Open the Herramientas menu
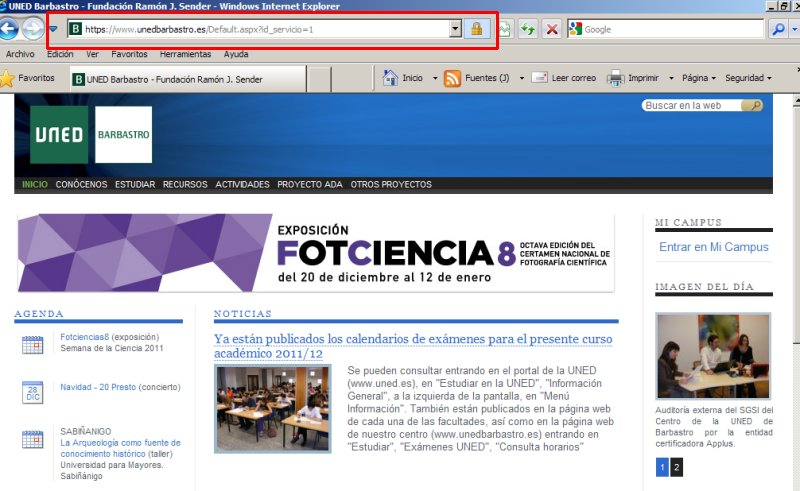This screenshot has height=491, width=800. [185, 54]
